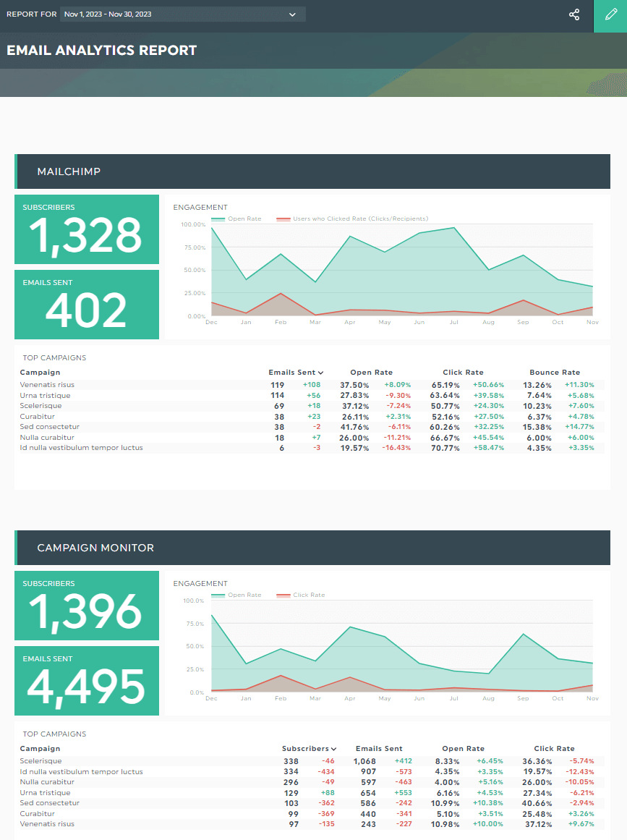627x840 pixels.
Task: Sort Campaign Monitor campaigns by Subscribers
Action: point(309,748)
